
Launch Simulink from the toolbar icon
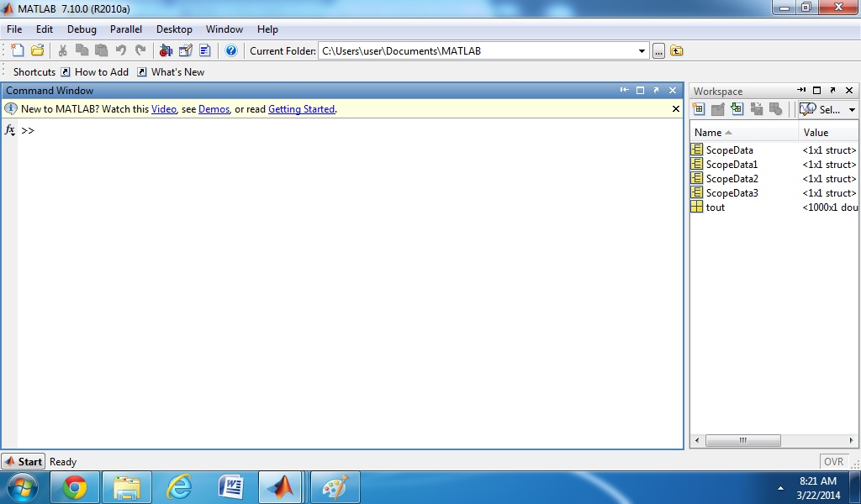166,50
